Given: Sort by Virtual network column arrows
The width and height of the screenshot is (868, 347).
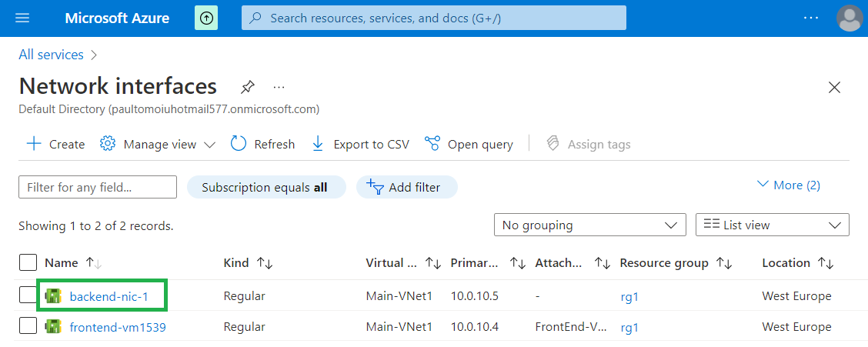Looking at the screenshot, I should coord(432,263).
